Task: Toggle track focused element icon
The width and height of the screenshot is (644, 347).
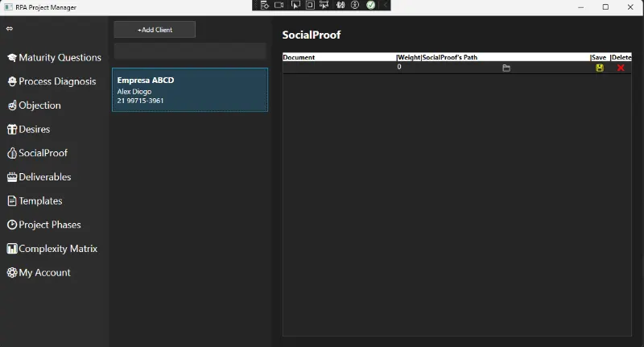Action: click(324, 5)
